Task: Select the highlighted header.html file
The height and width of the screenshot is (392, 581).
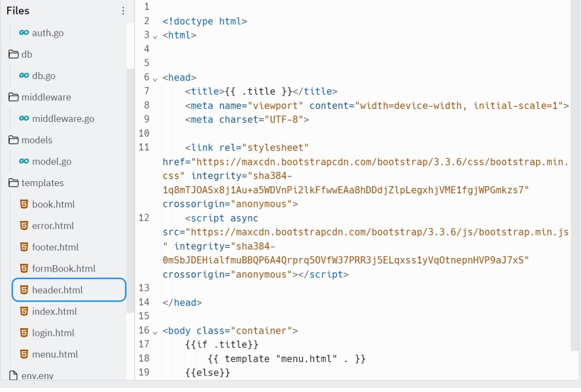Action: [x=69, y=290]
